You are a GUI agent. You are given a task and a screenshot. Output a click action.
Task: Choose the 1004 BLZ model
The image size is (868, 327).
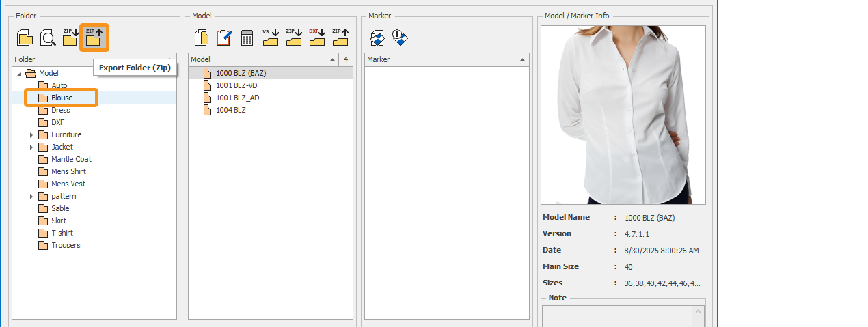[x=230, y=110]
